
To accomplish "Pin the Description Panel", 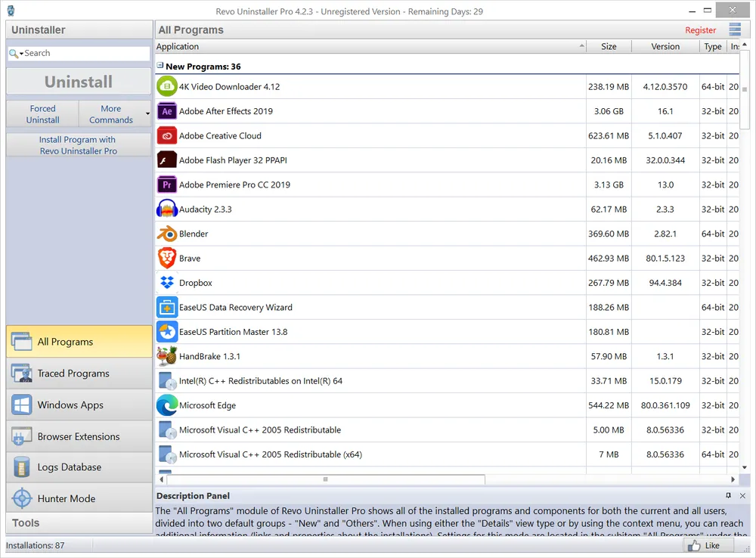I will click(729, 495).
